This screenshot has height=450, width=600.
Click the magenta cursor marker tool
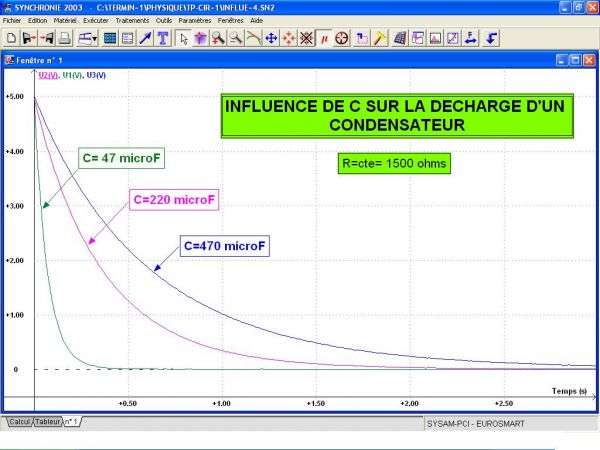tap(201, 38)
